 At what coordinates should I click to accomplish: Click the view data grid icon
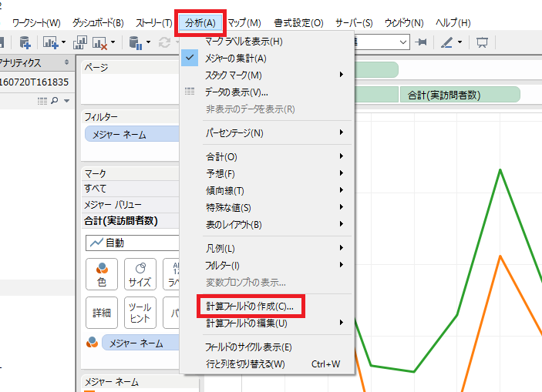(x=42, y=101)
